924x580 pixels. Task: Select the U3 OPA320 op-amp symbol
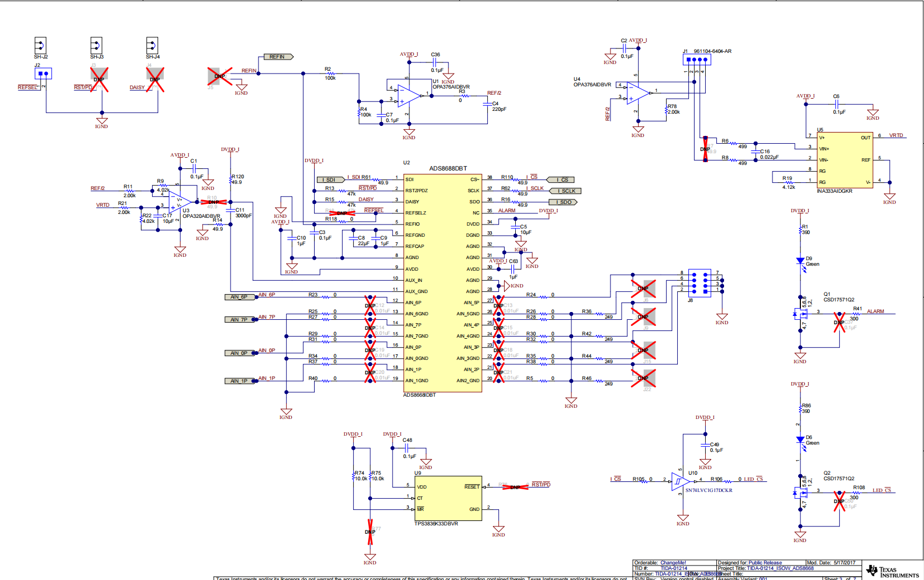click(177, 203)
